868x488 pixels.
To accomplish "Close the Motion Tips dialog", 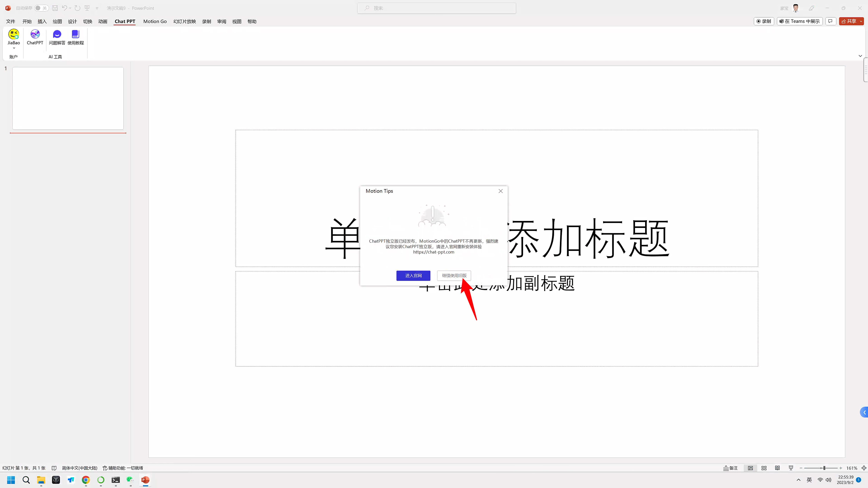I will (x=500, y=191).
